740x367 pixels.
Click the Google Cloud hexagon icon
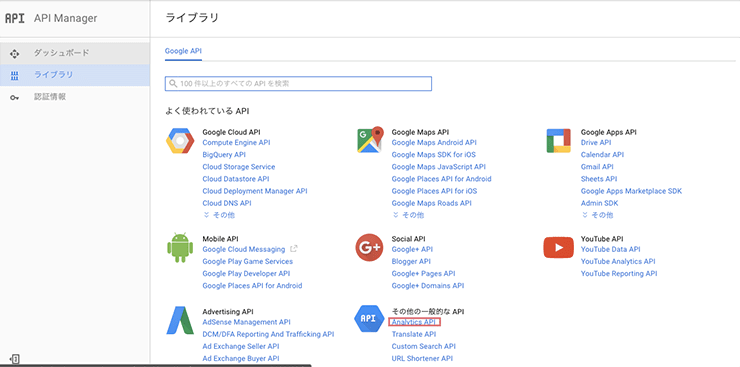[180, 141]
